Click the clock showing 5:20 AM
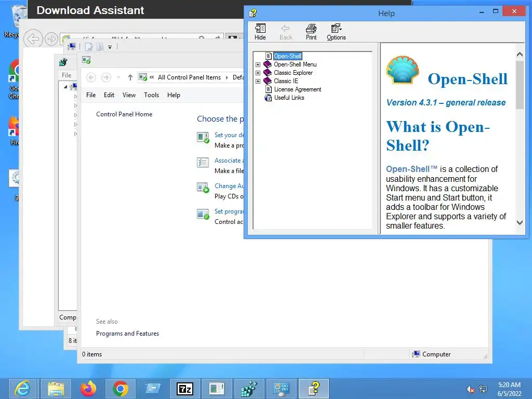The width and height of the screenshot is (532, 399). tap(509, 385)
